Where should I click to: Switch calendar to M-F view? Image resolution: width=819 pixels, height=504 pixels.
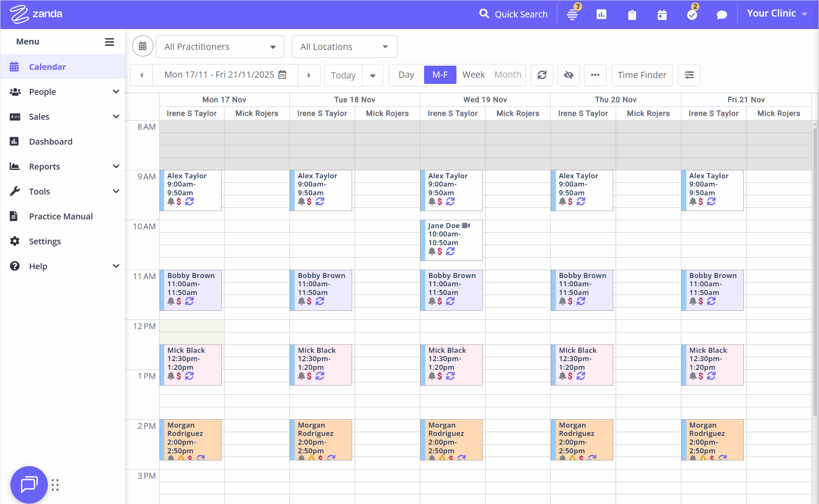pyautogui.click(x=440, y=75)
